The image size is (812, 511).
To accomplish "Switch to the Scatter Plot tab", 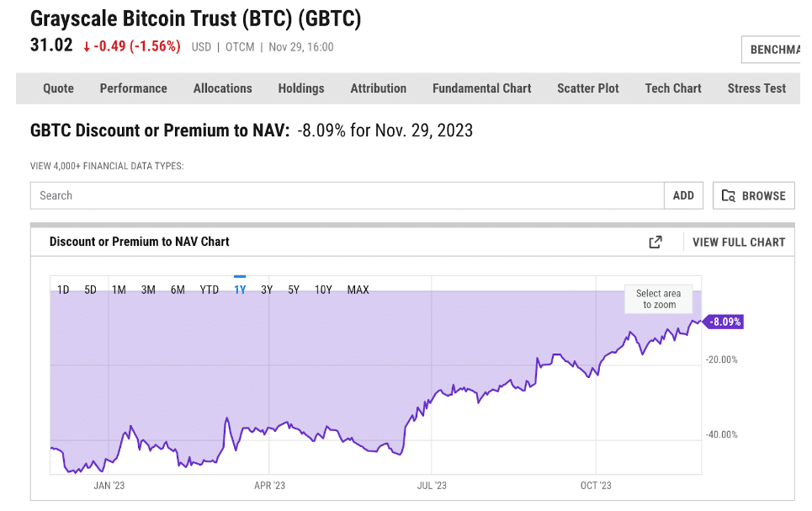I will point(587,88).
